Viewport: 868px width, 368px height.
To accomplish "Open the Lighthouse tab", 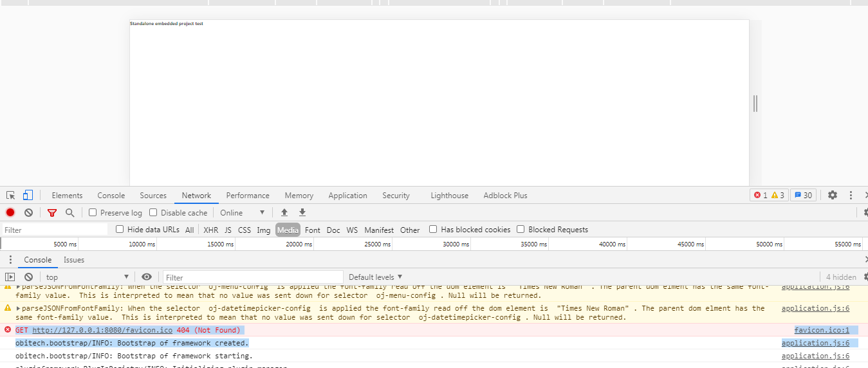I will pyautogui.click(x=449, y=196).
